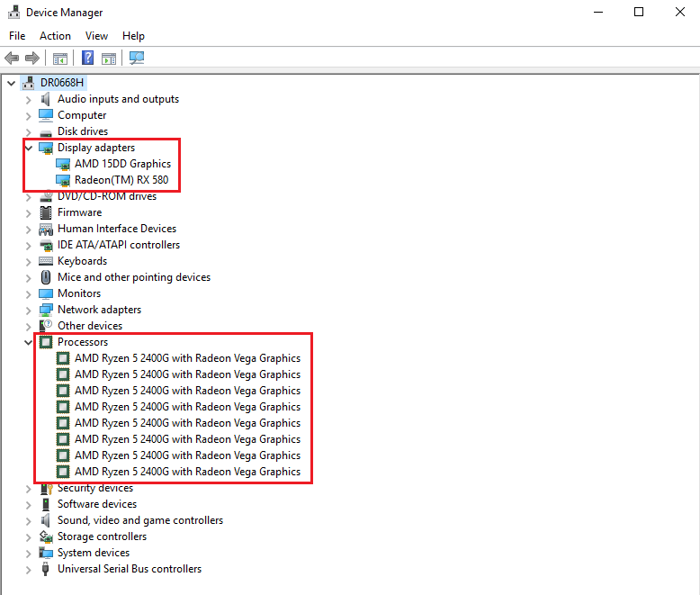The height and width of the screenshot is (595, 700).
Task: Click the Back arrow toolbar icon
Action: pyautogui.click(x=12, y=59)
